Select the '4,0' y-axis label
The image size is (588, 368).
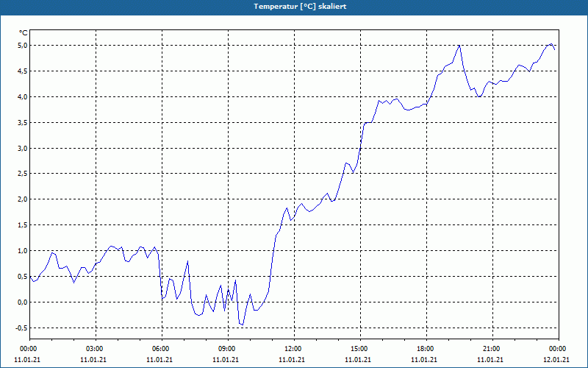coord(24,97)
